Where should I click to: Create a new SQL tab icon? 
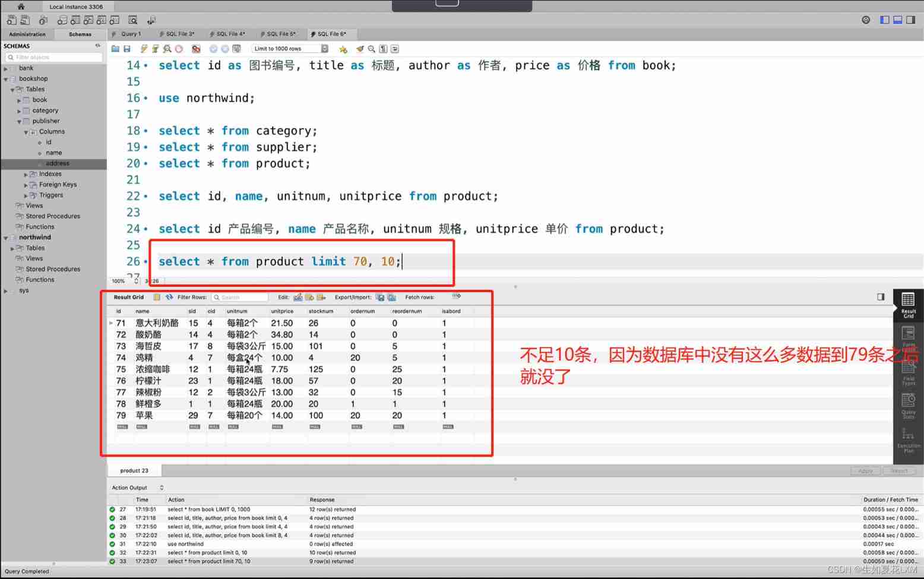tap(11, 20)
